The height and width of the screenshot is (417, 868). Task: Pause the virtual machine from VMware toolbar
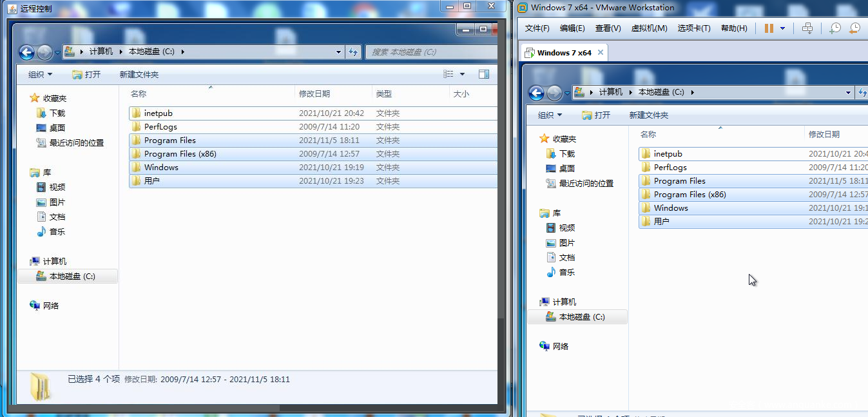768,28
